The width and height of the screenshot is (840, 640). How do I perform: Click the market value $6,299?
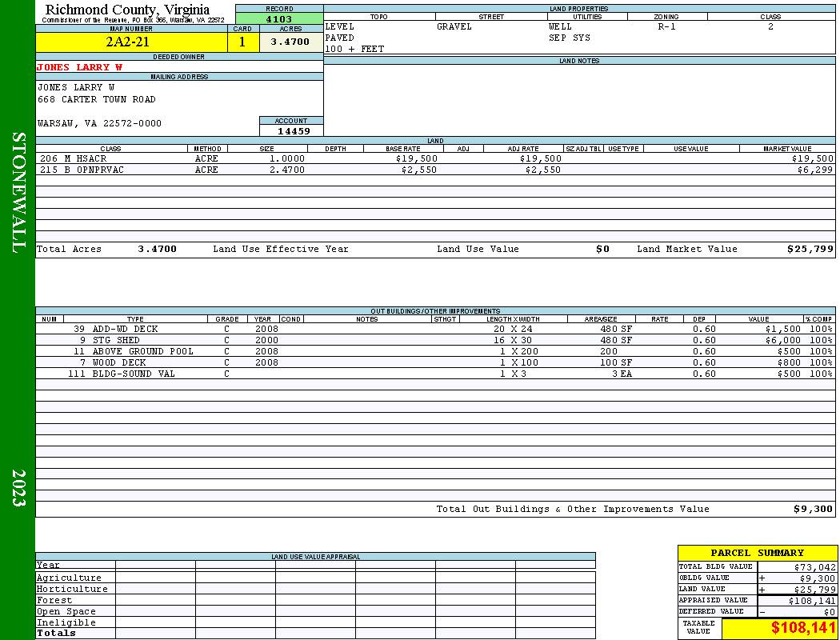(815, 170)
